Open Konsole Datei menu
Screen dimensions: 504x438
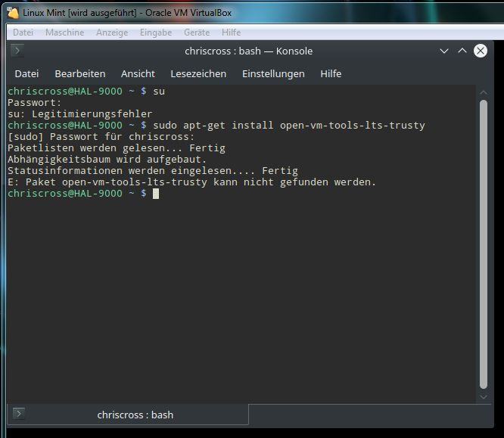27,74
